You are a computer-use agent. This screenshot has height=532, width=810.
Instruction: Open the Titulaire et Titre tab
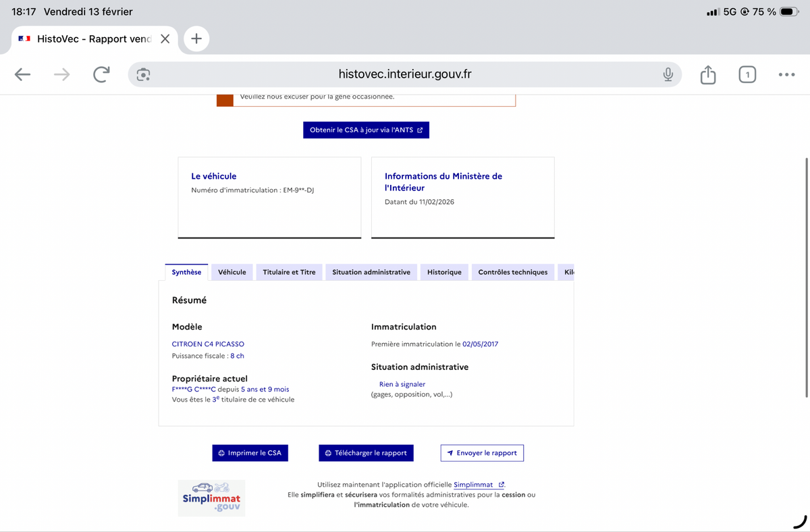(289, 272)
